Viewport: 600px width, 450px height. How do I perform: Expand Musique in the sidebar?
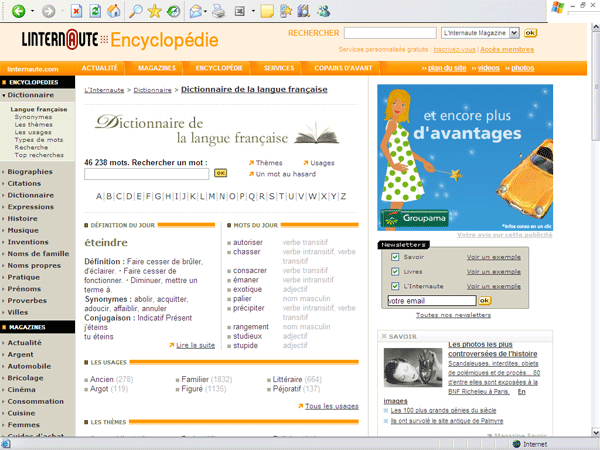point(23,230)
